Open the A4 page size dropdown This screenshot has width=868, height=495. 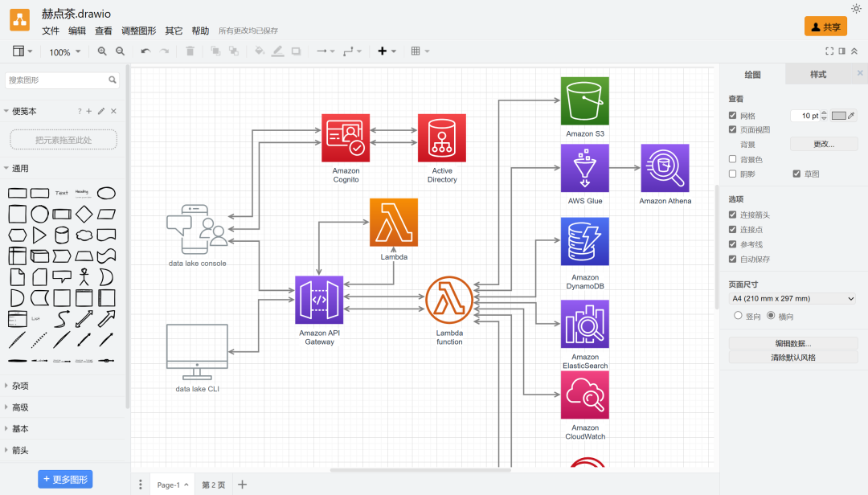coord(792,298)
